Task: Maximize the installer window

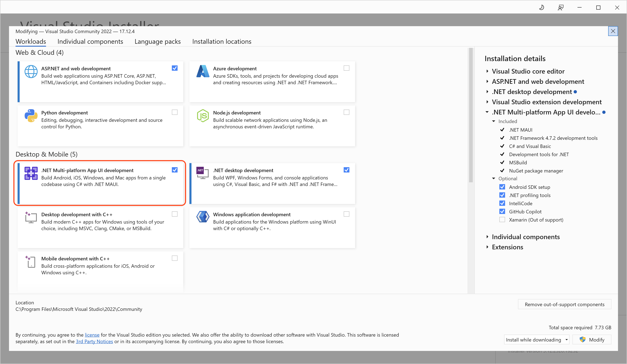Action: 598,7
